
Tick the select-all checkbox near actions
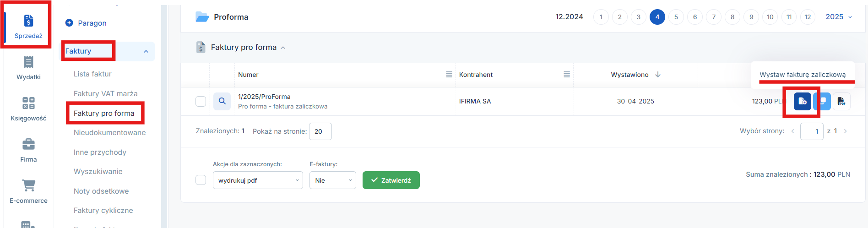201,180
